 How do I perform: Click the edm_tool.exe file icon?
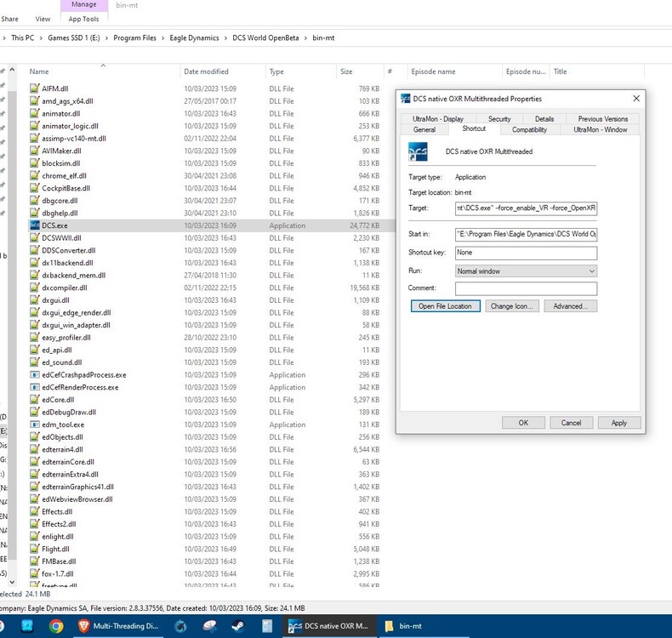pos(35,424)
